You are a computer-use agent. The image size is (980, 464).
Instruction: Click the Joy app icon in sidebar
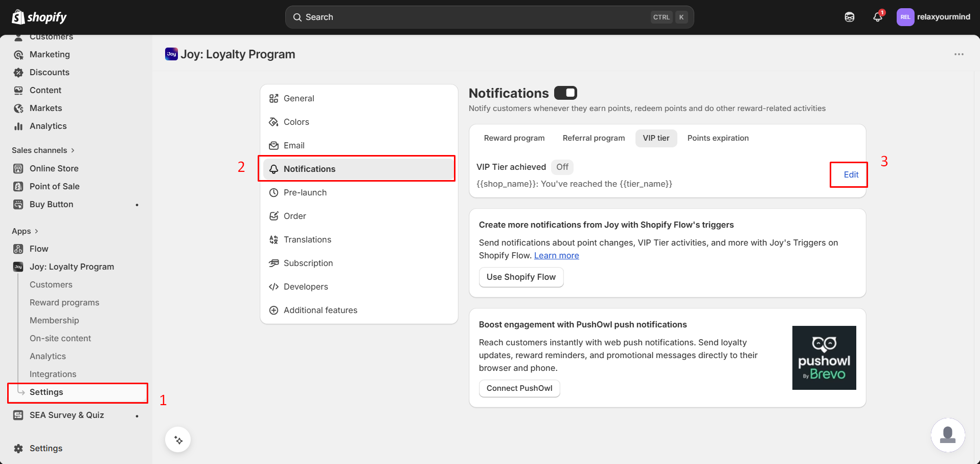click(18, 267)
